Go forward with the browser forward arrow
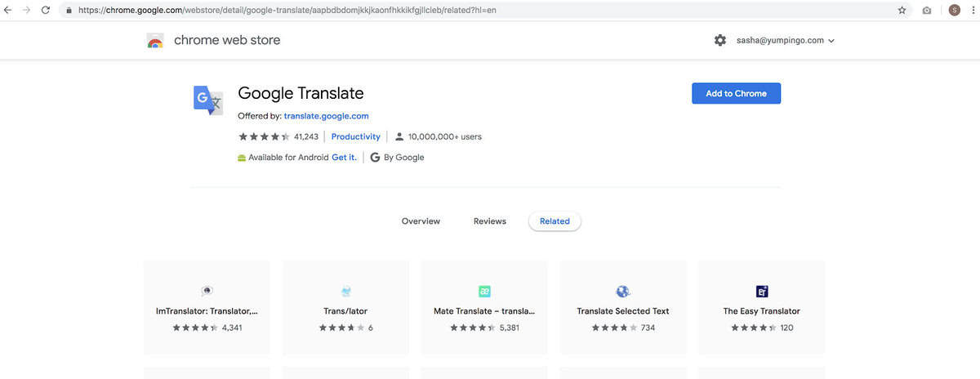The height and width of the screenshot is (379, 980). 27,11
